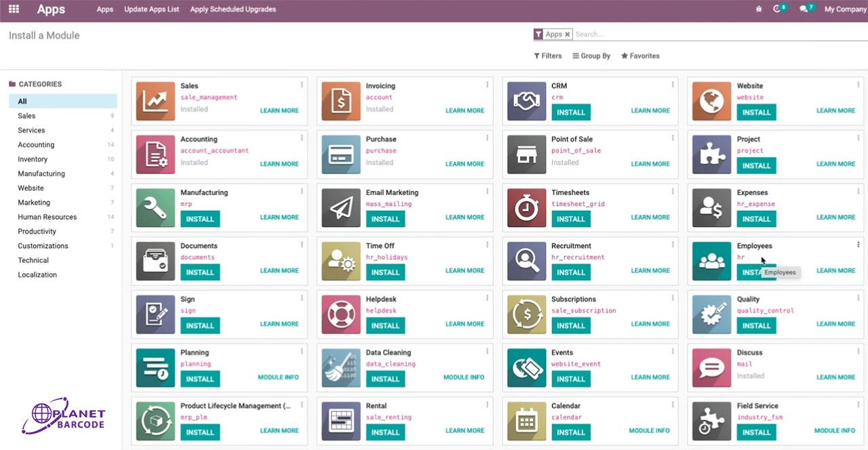Image resolution: width=868 pixels, height=450 pixels.
Task: Click the Sales app chart icon
Action: (155, 101)
